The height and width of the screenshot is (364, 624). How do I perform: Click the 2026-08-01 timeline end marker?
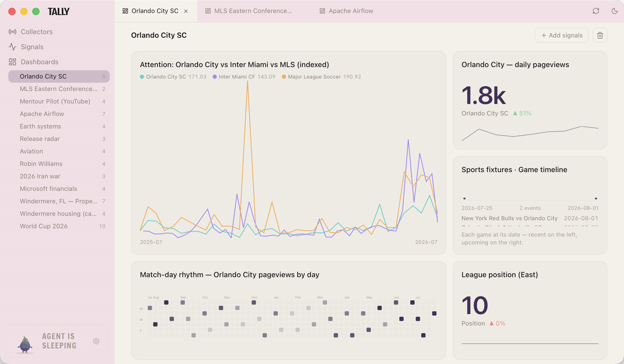tap(596, 199)
